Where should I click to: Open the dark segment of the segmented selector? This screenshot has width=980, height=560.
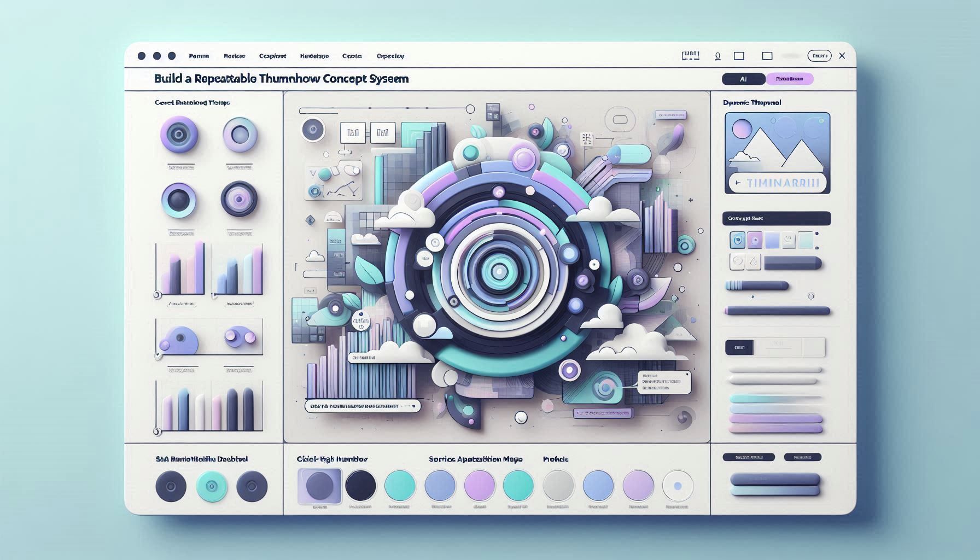click(x=739, y=347)
